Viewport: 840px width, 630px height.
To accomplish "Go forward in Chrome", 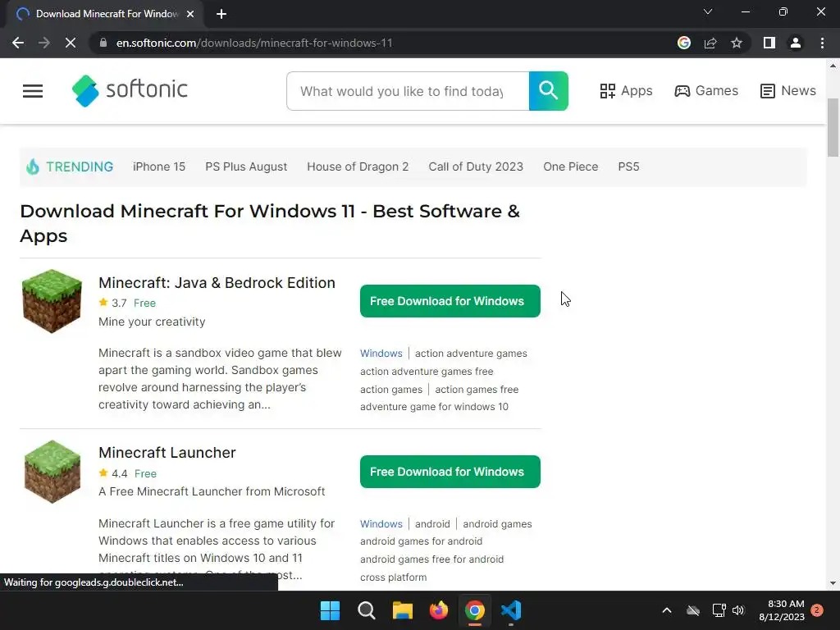I will pyautogui.click(x=44, y=43).
